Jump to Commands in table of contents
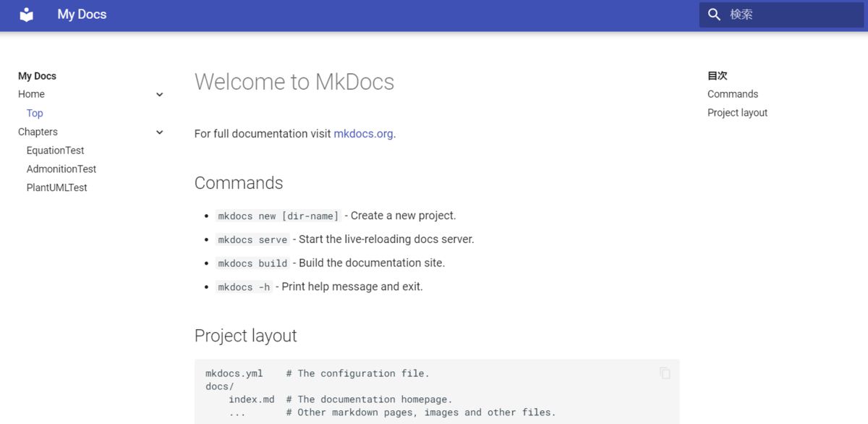 point(733,94)
